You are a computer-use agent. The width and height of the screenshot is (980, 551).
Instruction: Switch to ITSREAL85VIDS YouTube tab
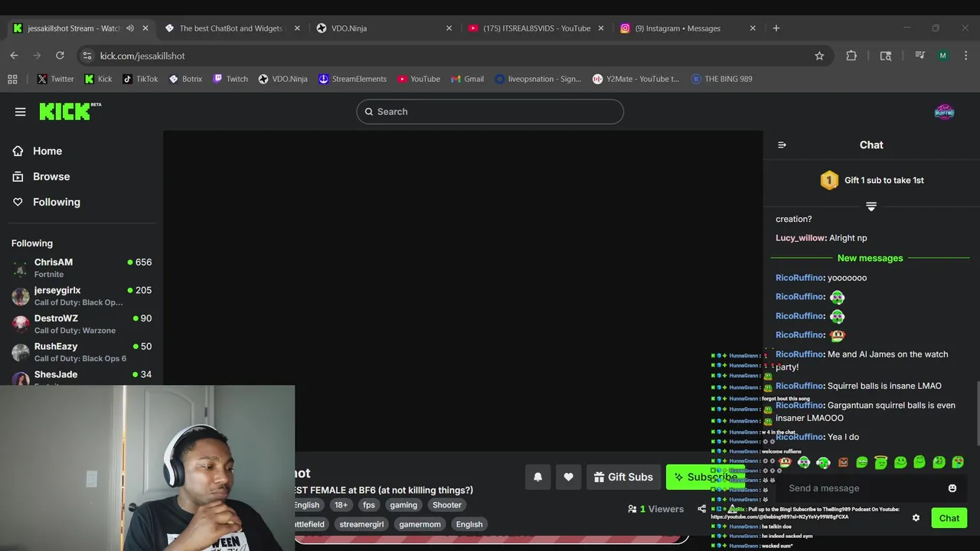tap(536, 28)
